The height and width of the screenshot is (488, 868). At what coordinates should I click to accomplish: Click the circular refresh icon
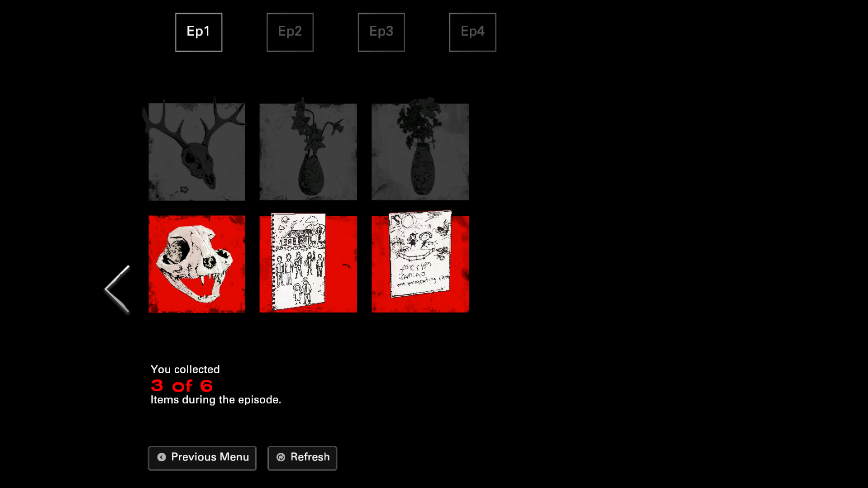pyautogui.click(x=281, y=457)
